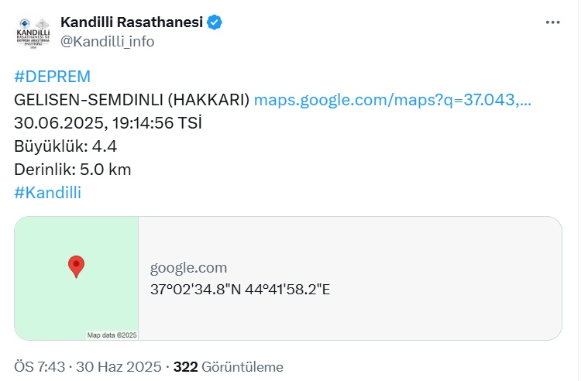The height and width of the screenshot is (381, 588).
Task: Click the Map data ©2025 attribution
Action: click(112, 335)
